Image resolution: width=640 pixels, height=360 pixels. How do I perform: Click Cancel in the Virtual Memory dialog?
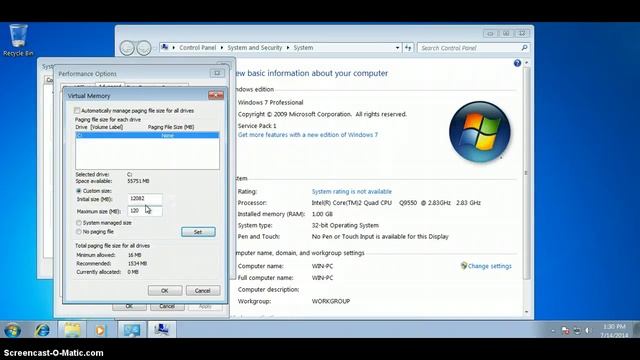(x=202, y=291)
